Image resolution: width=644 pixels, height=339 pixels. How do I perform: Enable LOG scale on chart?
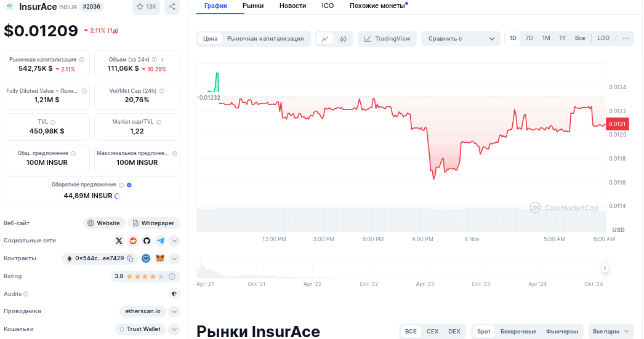pyautogui.click(x=603, y=38)
